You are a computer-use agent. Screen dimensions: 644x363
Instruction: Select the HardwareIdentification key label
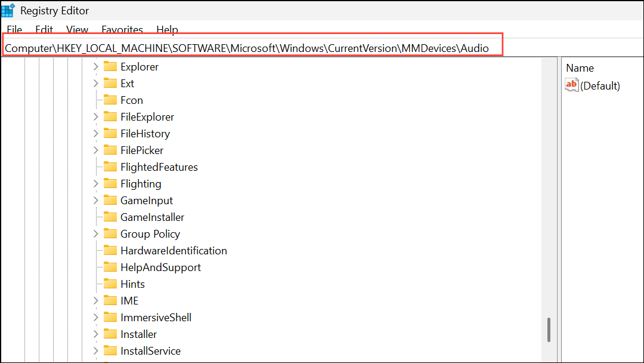(x=174, y=251)
